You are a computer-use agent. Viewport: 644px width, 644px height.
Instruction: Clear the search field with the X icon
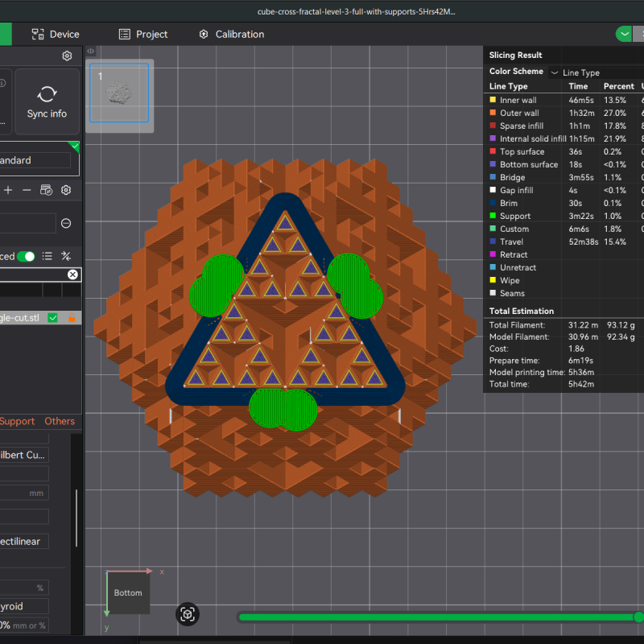pyautogui.click(x=72, y=275)
